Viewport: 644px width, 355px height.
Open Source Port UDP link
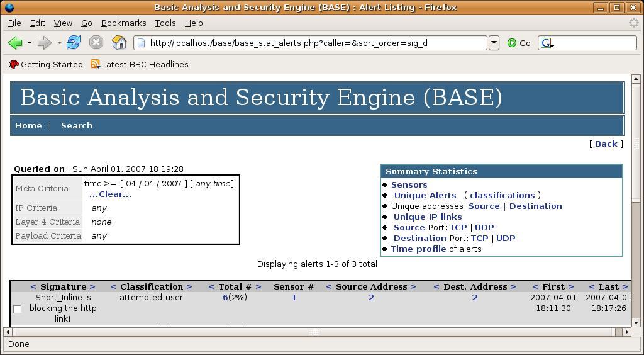pos(484,228)
